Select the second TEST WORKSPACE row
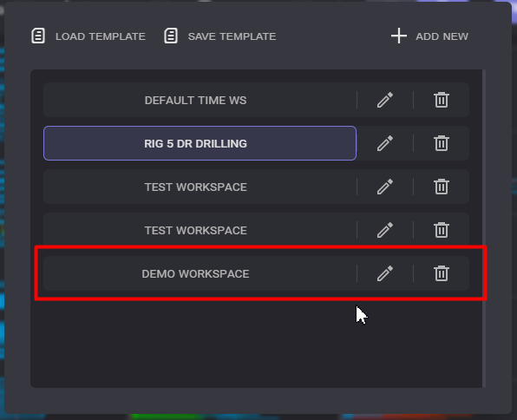Viewport: 517px width, 420px height. [200, 230]
